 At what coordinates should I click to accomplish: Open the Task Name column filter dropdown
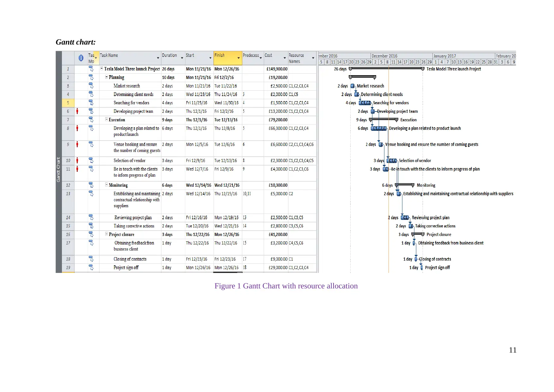[x=158, y=58]
